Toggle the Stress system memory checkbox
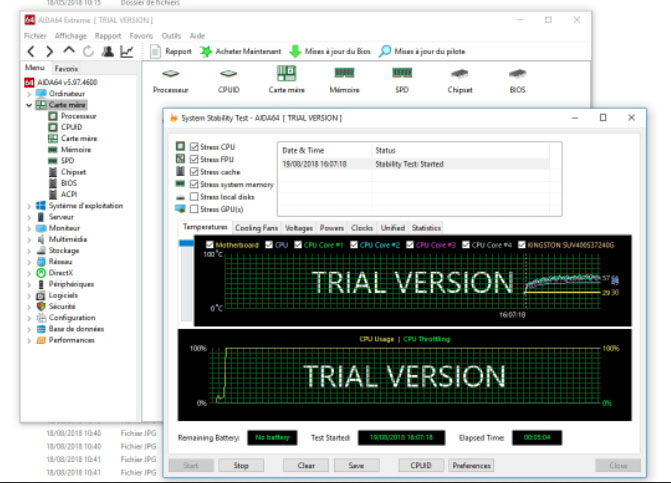The height and width of the screenshot is (483, 671). pyautogui.click(x=194, y=184)
